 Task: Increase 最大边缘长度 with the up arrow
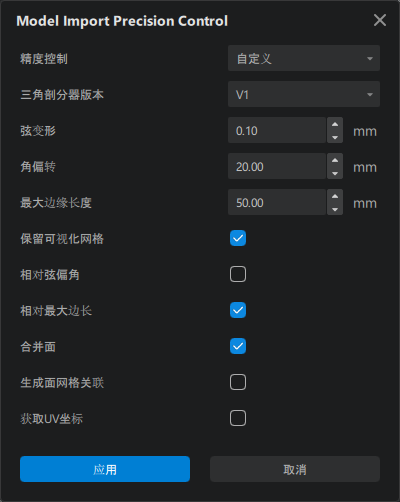pos(335,196)
